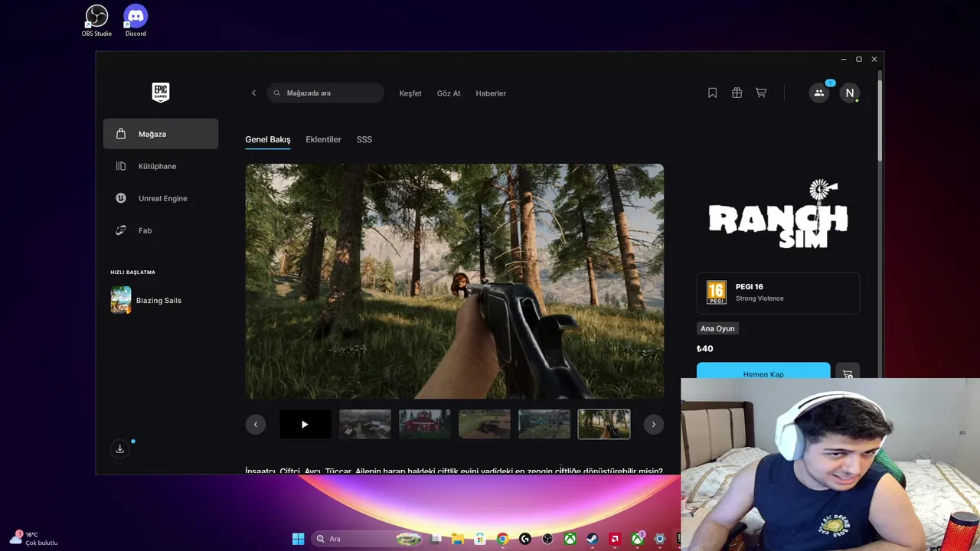Open Task View in the taskbar
The width and height of the screenshot is (980, 551).
tap(436, 539)
